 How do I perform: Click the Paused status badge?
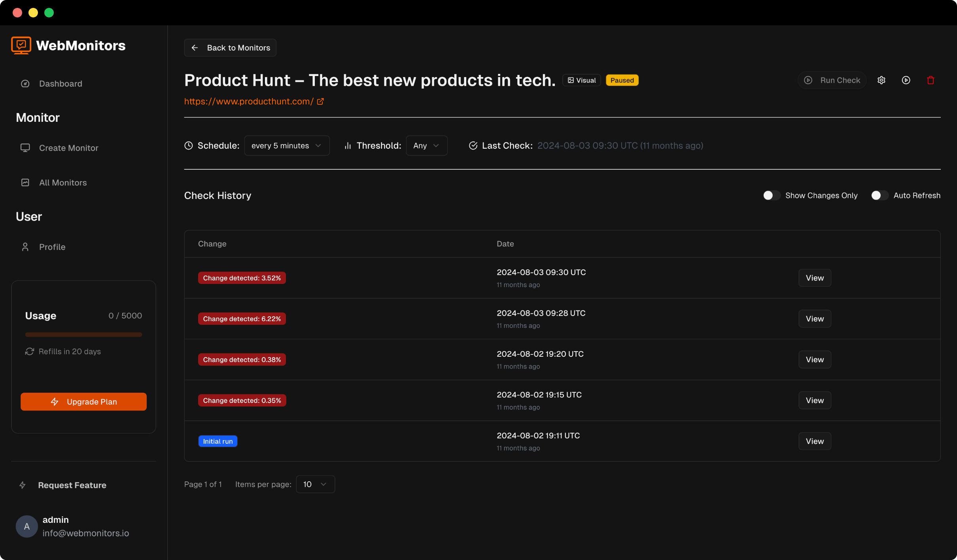click(622, 80)
